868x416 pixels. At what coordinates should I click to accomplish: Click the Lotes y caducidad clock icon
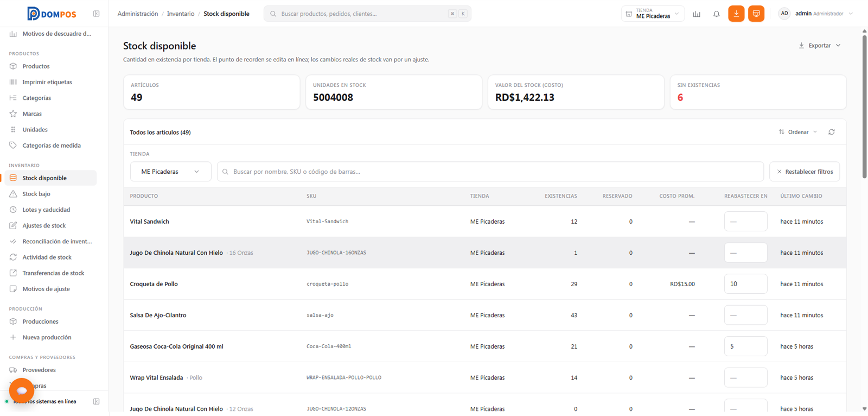coord(13,210)
